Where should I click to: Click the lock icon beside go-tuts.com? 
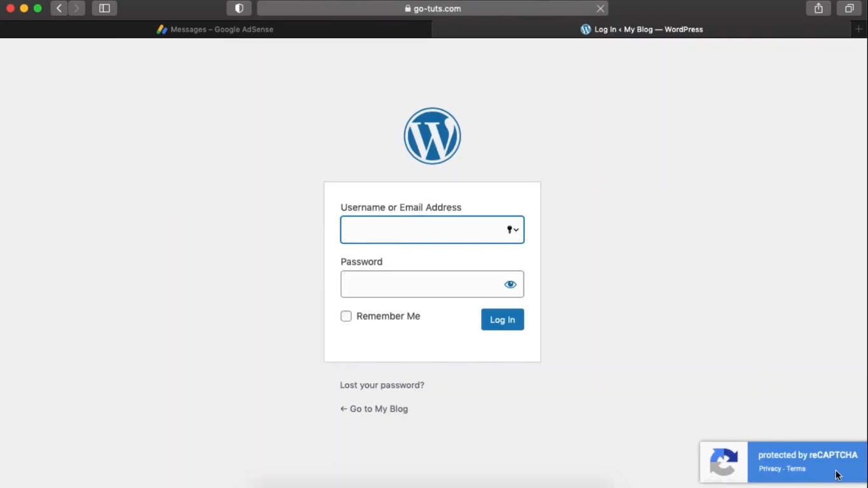[x=408, y=9]
